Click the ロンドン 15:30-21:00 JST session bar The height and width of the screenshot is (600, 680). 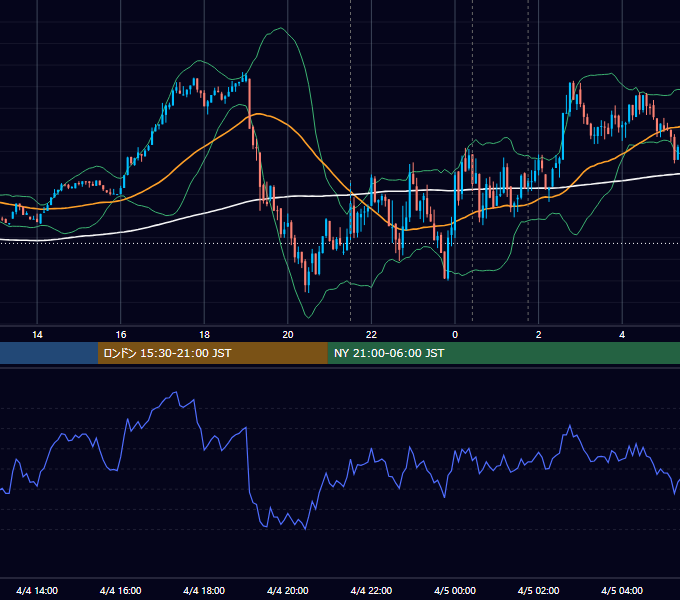tap(212, 353)
